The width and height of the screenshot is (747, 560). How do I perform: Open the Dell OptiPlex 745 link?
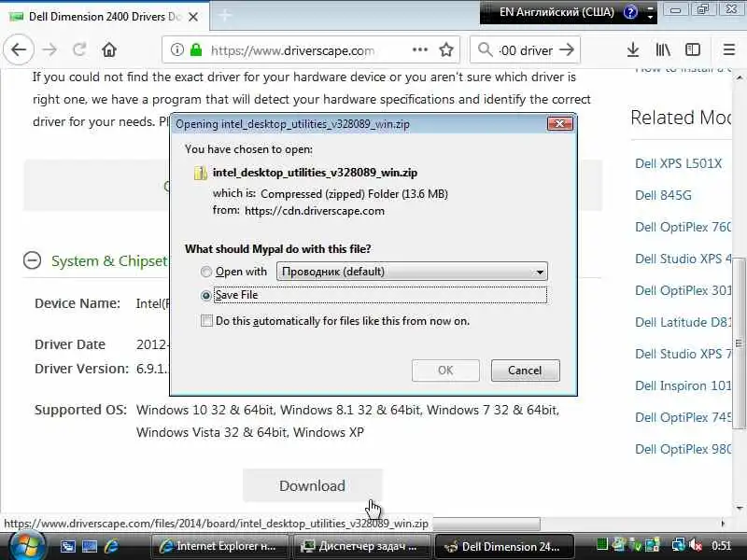click(x=683, y=417)
